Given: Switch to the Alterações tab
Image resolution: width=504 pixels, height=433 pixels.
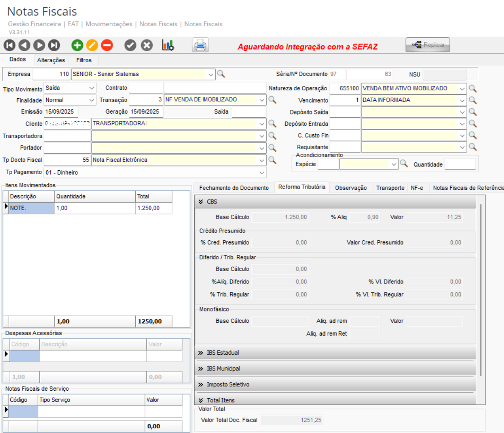Looking at the screenshot, I should pos(51,60).
